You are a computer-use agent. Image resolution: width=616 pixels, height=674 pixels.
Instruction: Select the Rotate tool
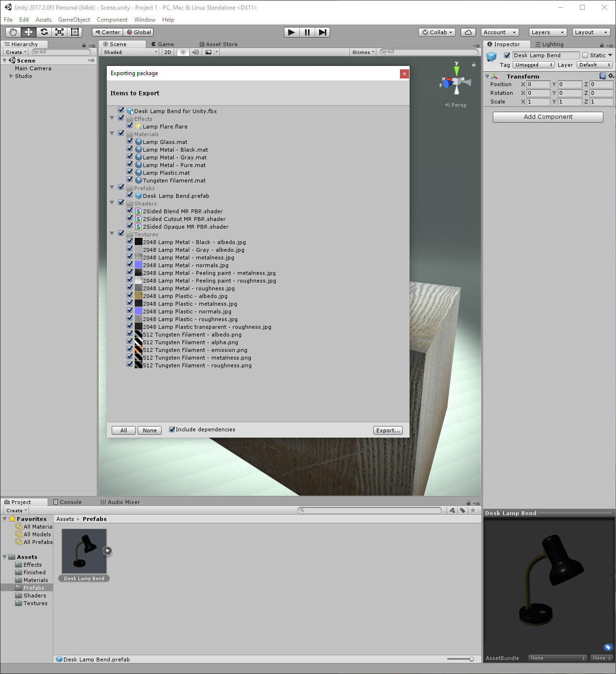(44, 32)
